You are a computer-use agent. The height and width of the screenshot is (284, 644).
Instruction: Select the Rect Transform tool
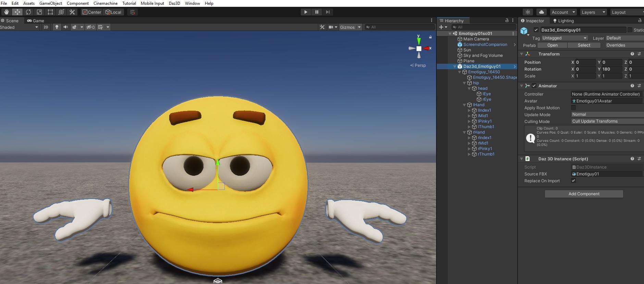tap(50, 12)
